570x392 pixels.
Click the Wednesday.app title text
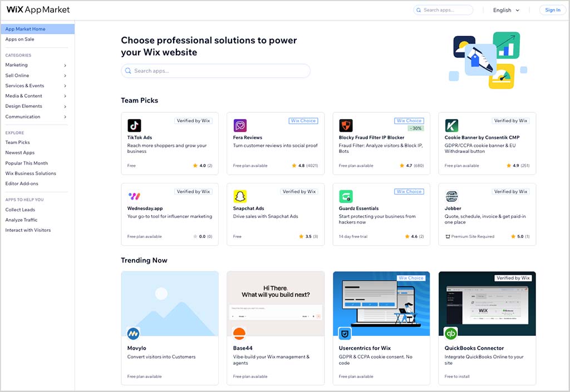145,209
